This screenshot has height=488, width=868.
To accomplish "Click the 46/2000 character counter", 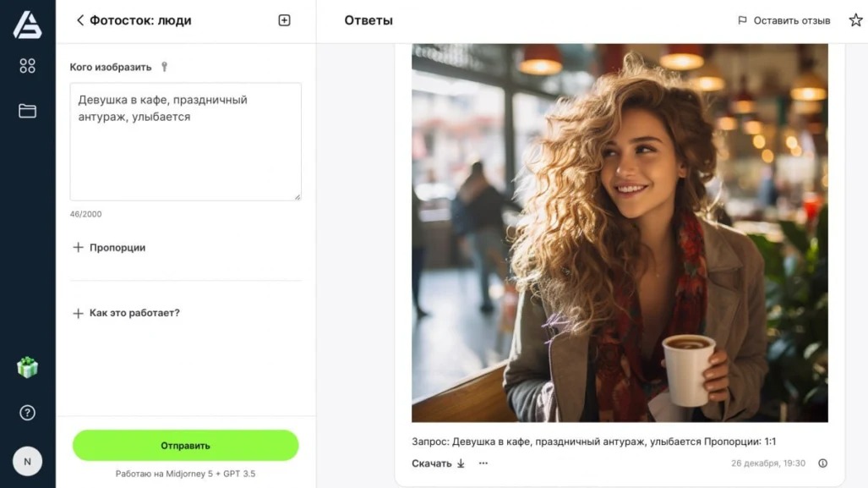I will point(86,214).
